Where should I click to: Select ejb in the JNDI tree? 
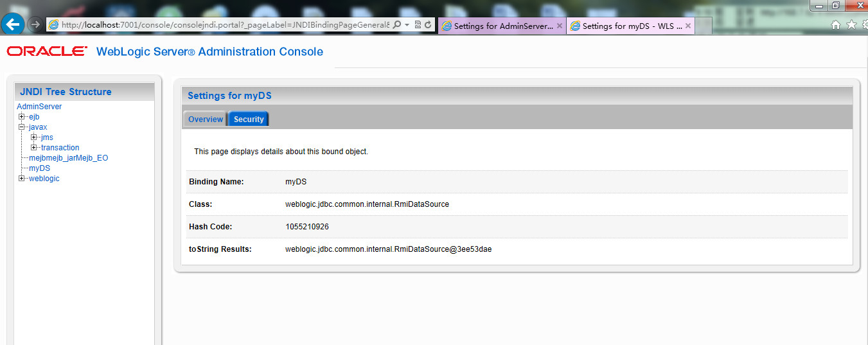(x=34, y=117)
